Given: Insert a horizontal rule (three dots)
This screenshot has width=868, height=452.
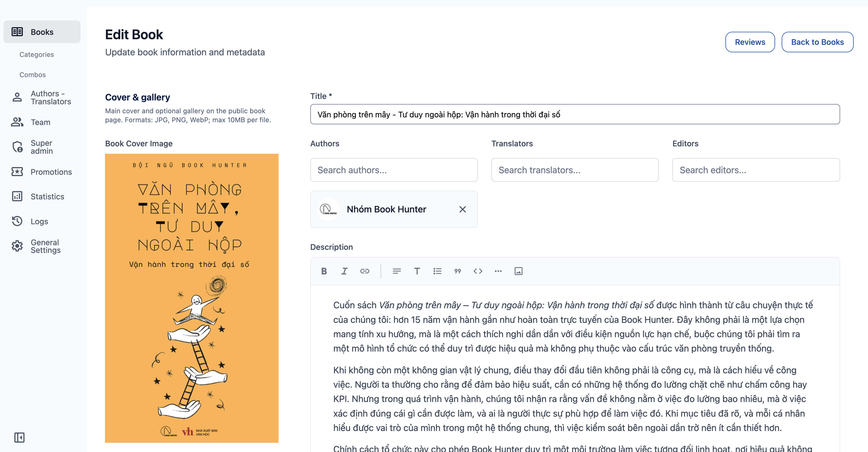Looking at the screenshot, I should (x=498, y=271).
